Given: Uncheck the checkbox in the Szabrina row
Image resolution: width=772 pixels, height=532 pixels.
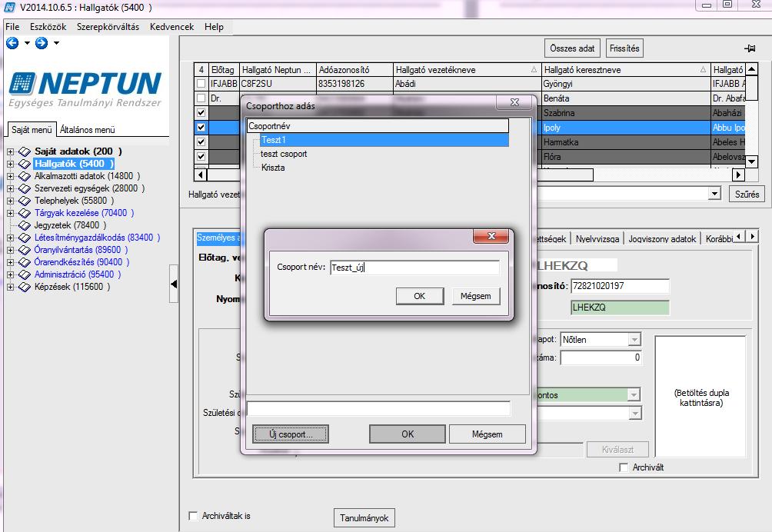Looking at the screenshot, I should (x=201, y=113).
